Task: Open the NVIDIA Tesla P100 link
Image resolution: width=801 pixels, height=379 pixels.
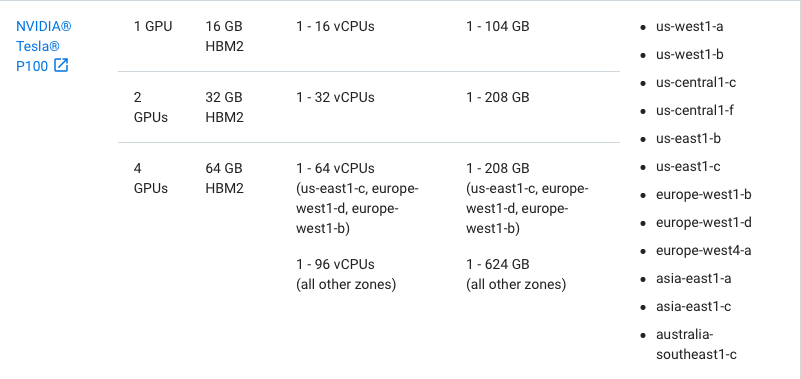Action: (x=44, y=46)
